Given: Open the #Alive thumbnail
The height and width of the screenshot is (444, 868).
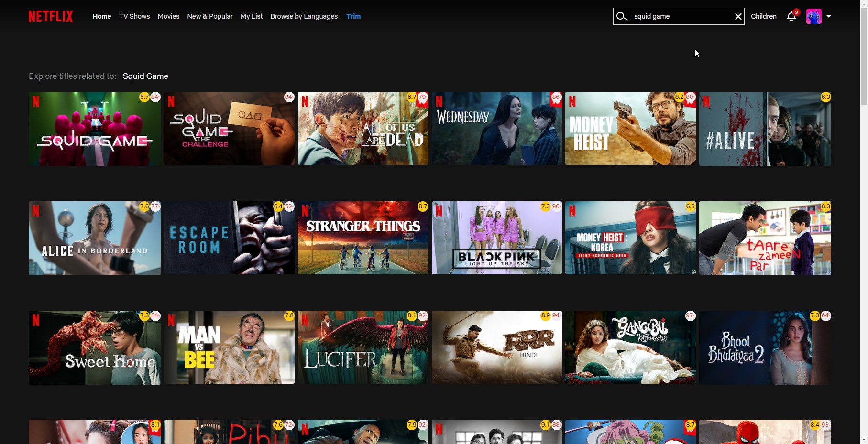Looking at the screenshot, I should click(765, 129).
